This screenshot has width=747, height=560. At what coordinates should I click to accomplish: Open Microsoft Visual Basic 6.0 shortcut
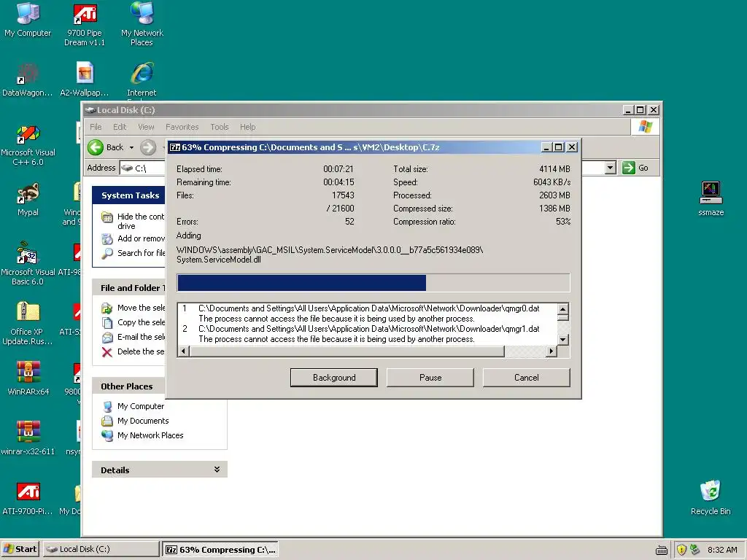[x=28, y=264]
